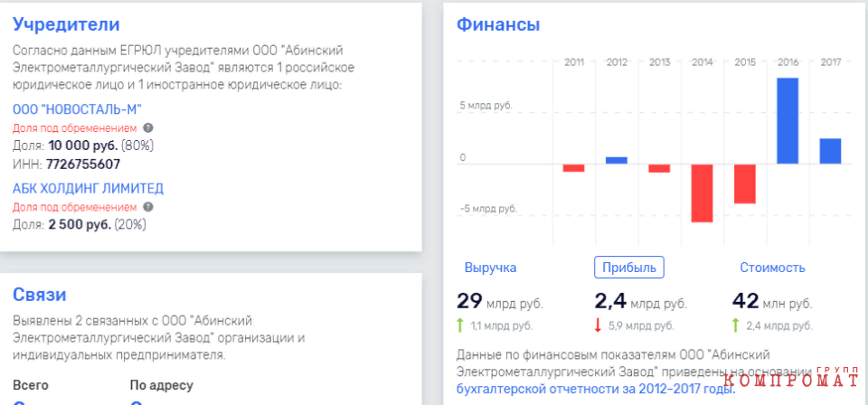Click the red 2011 loss bar
Screen dimensions: 868x405
coord(574,168)
